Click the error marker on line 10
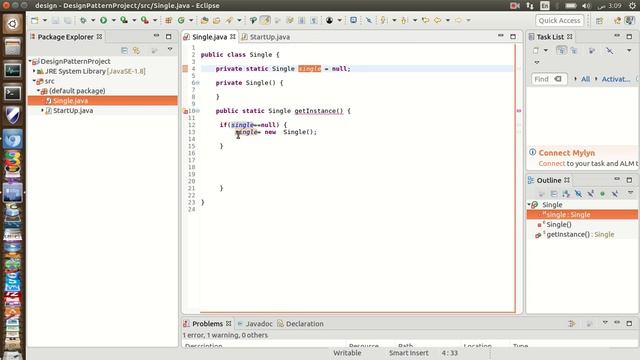This screenshot has height=360, width=640. tap(185, 111)
